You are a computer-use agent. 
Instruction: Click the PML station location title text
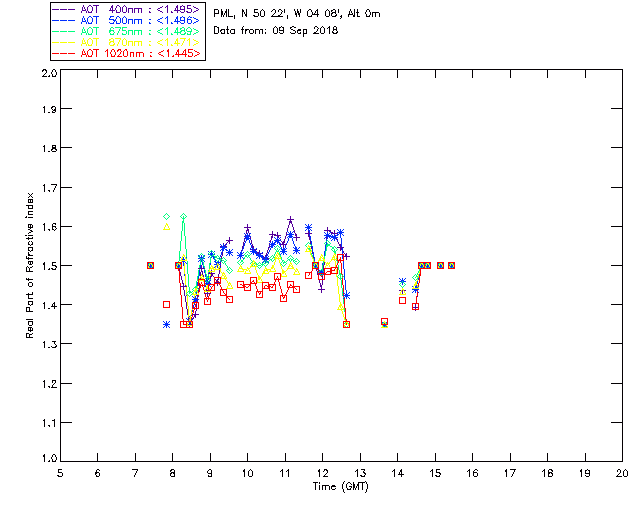pos(297,13)
